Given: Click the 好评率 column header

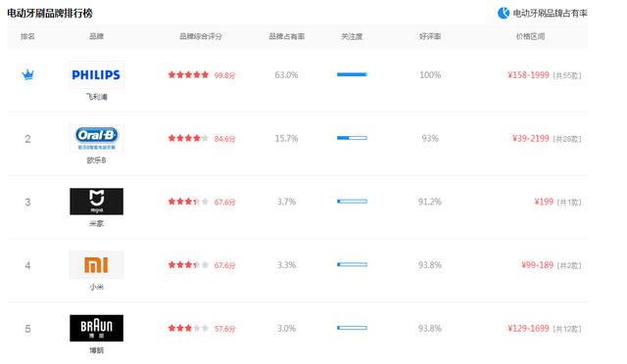Looking at the screenshot, I should click(430, 36).
